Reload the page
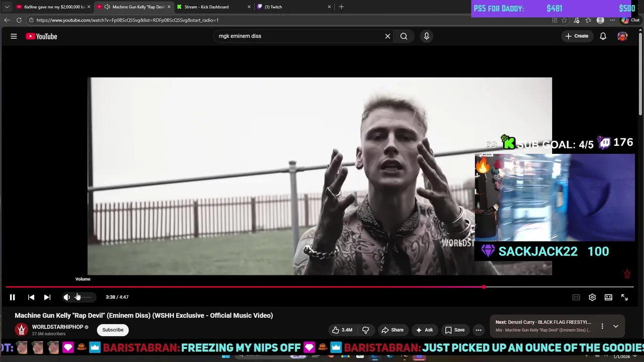This screenshot has width=644, height=362. click(19, 20)
